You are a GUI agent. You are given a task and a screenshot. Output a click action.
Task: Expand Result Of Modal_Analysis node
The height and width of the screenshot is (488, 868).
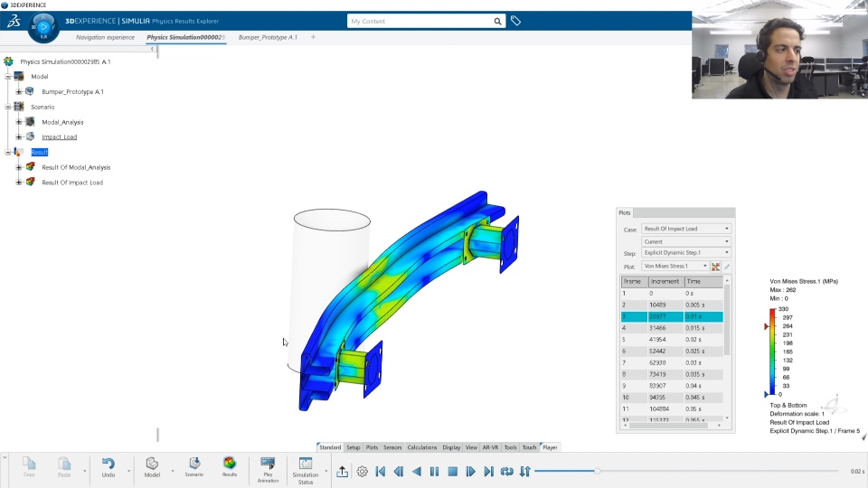click(19, 167)
